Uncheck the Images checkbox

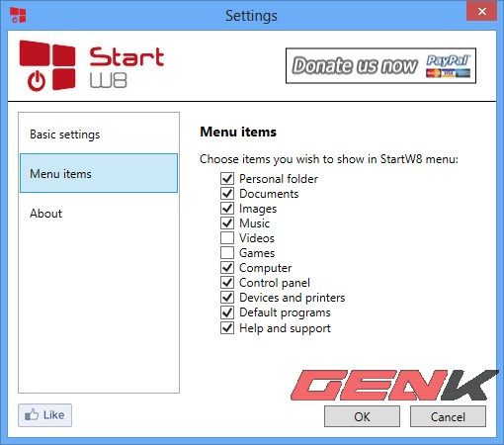tap(227, 208)
